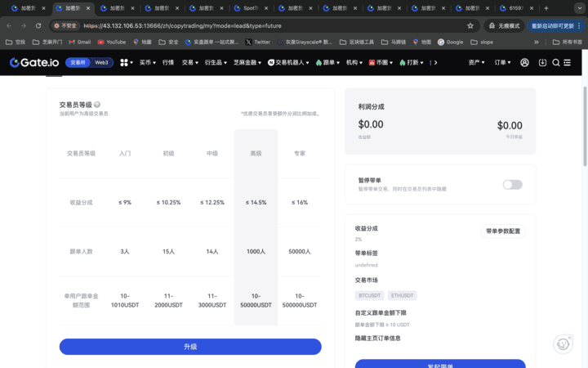Click the blue 升级 button
Image resolution: width=588 pixels, height=368 pixels.
(190, 347)
